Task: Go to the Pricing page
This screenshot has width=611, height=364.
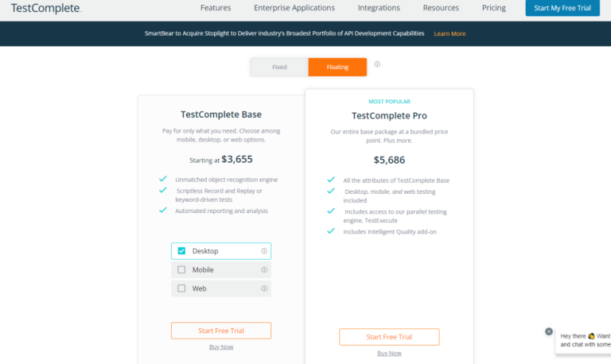Action: [x=494, y=8]
